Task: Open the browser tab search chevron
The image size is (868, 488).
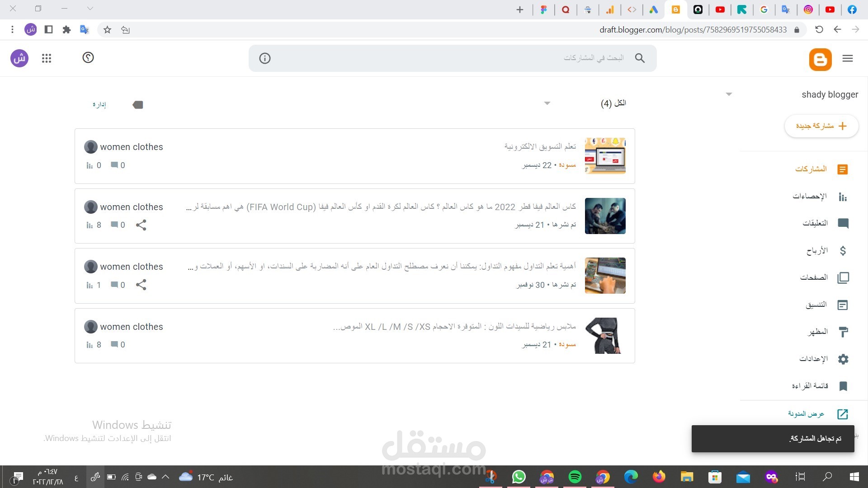Action: click(x=90, y=9)
